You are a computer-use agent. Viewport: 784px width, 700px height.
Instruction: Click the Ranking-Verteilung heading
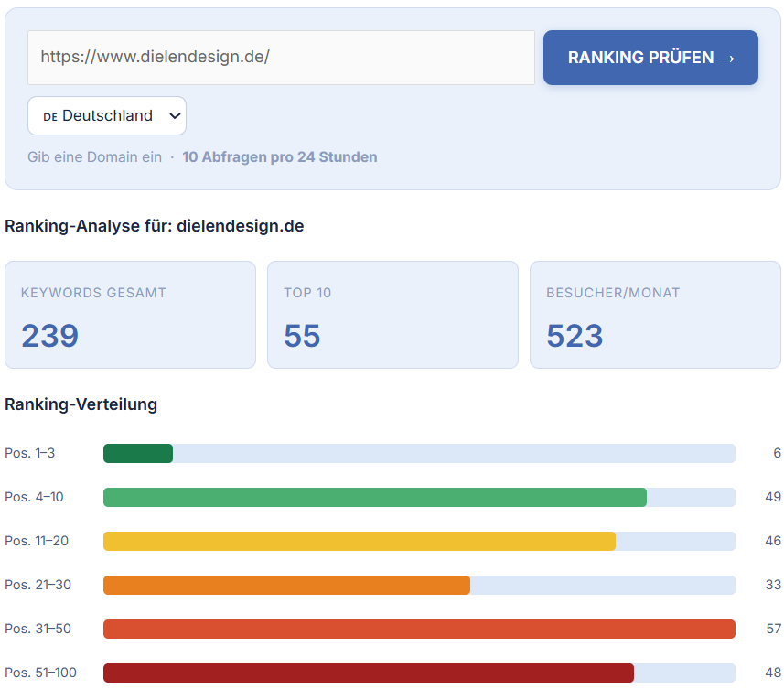81,404
